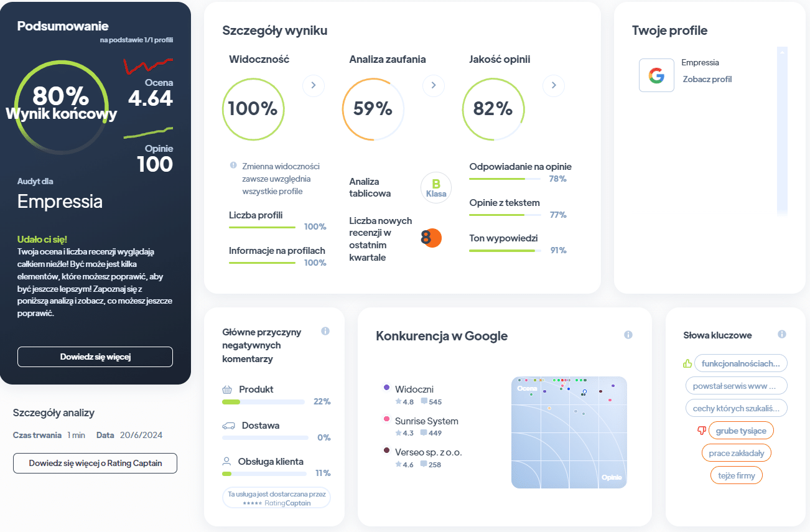Click the Dostawa truck icon

tap(229, 426)
